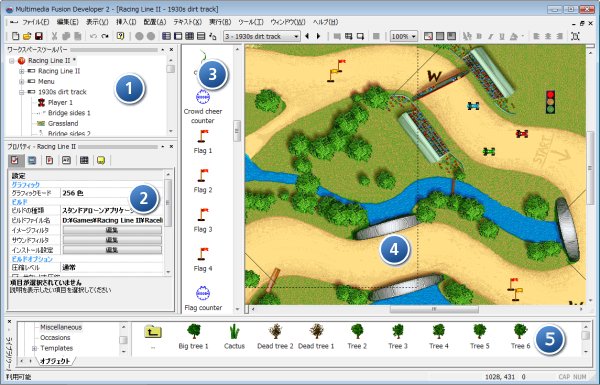Click the font Underline toolbar icon
600x385 pixels.
point(502,36)
